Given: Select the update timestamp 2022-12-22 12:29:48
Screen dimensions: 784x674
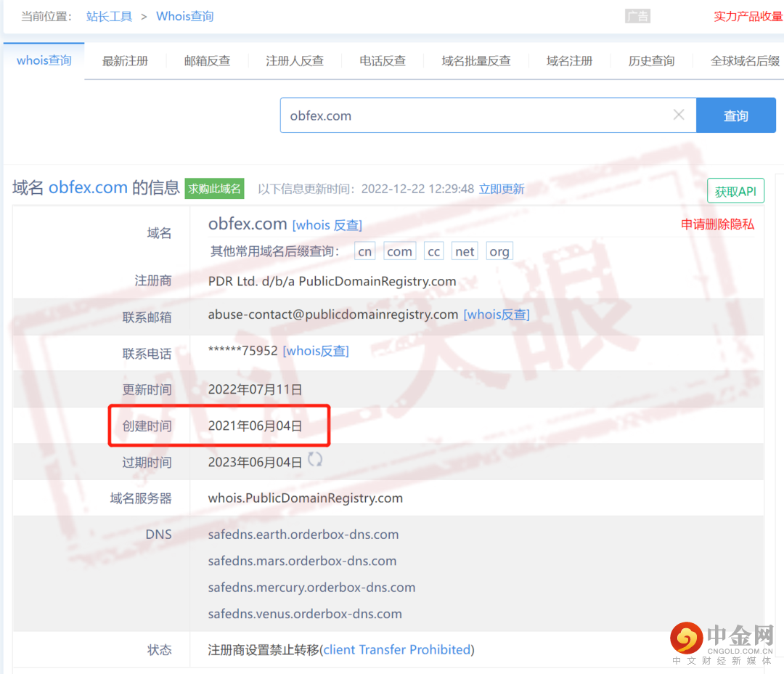Looking at the screenshot, I should (x=417, y=189).
